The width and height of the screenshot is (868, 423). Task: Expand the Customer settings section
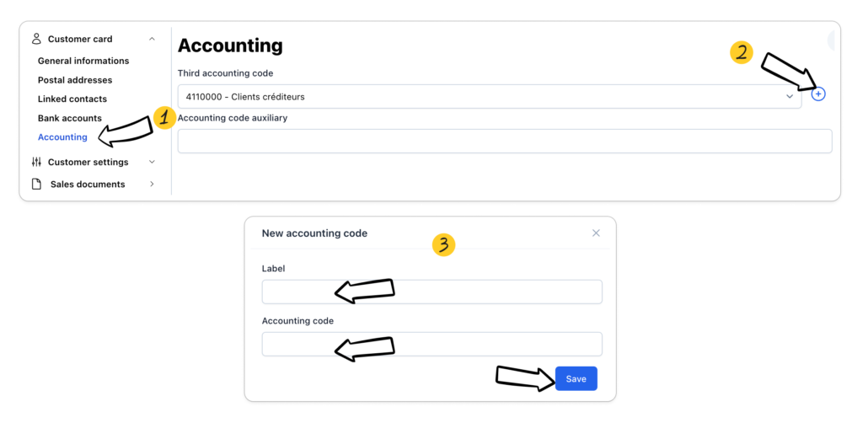(152, 162)
